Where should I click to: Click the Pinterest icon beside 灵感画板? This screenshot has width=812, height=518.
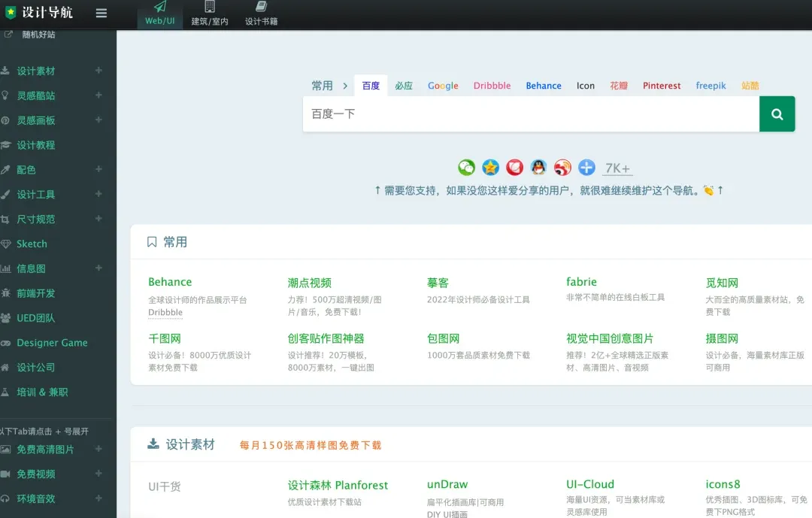pos(5,120)
